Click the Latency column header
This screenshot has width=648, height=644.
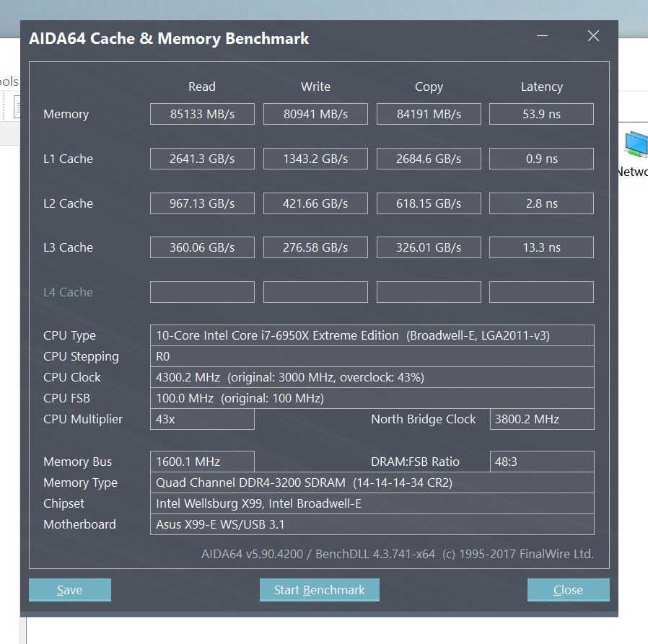pyautogui.click(x=541, y=87)
